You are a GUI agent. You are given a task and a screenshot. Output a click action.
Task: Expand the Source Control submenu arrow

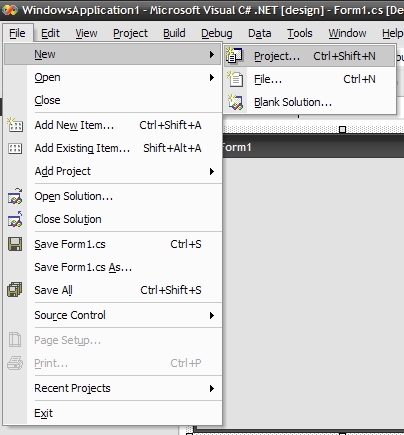coord(212,315)
